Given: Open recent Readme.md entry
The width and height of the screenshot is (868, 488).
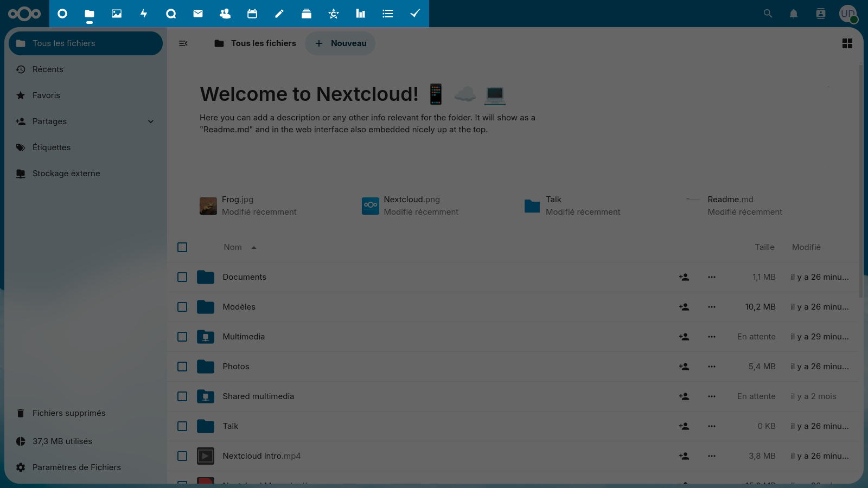Looking at the screenshot, I should pyautogui.click(x=735, y=206).
